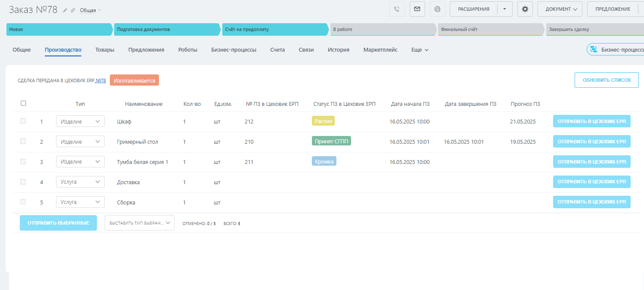This screenshot has height=290, width=644.
Task: Click the pencil icon to edit order title
Action: [x=65, y=10]
